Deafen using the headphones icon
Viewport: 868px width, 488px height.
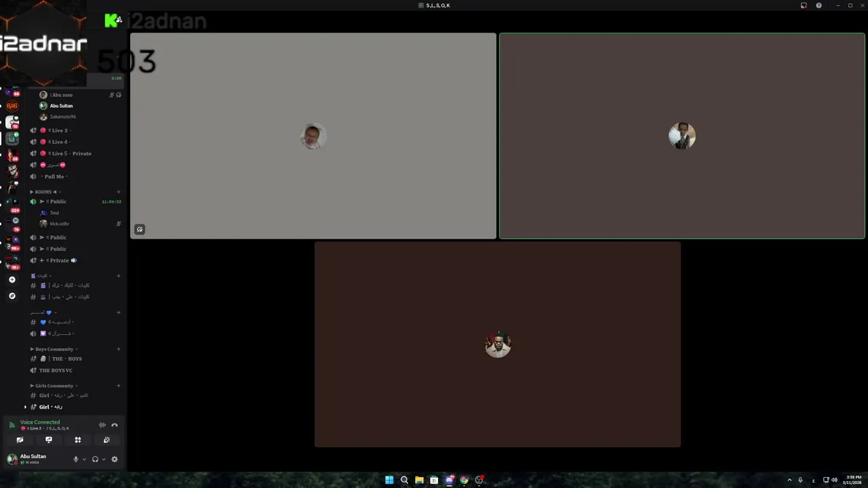(x=95, y=459)
